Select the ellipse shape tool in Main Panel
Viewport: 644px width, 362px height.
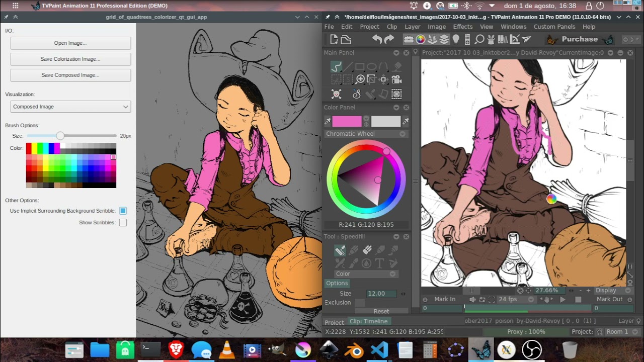coord(372,66)
